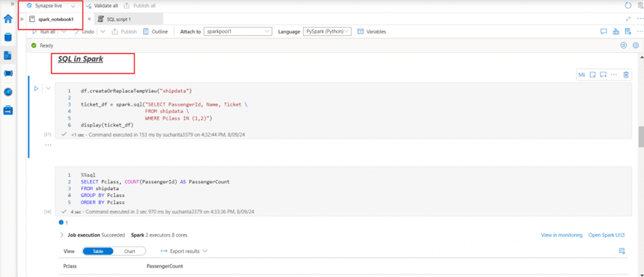644x277 pixels.
Task: Open the Home hub in the sidebar
Action: [8, 19]
